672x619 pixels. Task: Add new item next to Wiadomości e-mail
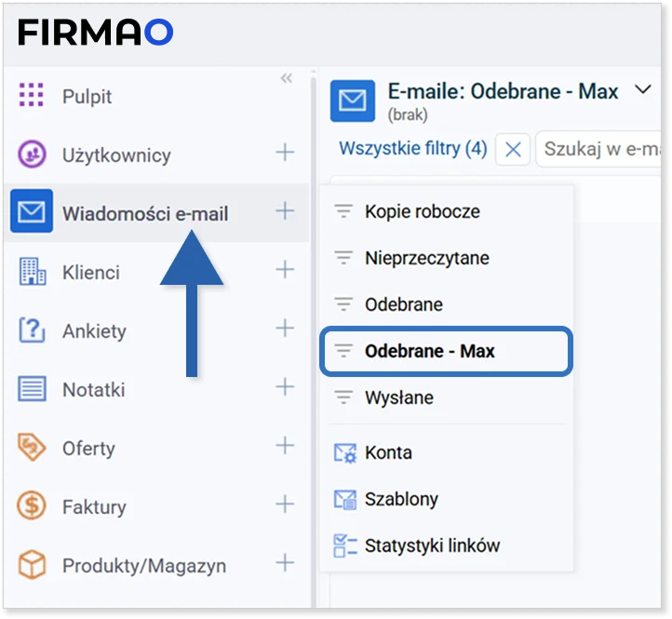tap(285, 212)
